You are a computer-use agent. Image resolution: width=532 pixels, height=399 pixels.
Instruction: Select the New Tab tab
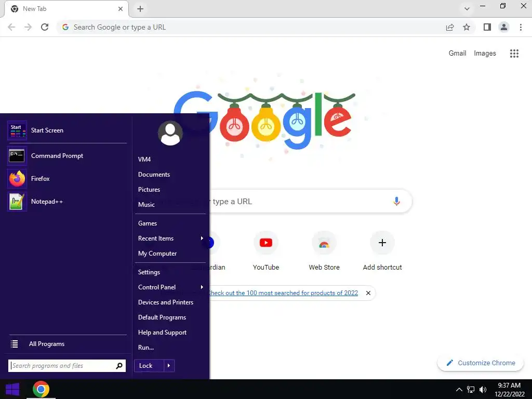point(66,9)
